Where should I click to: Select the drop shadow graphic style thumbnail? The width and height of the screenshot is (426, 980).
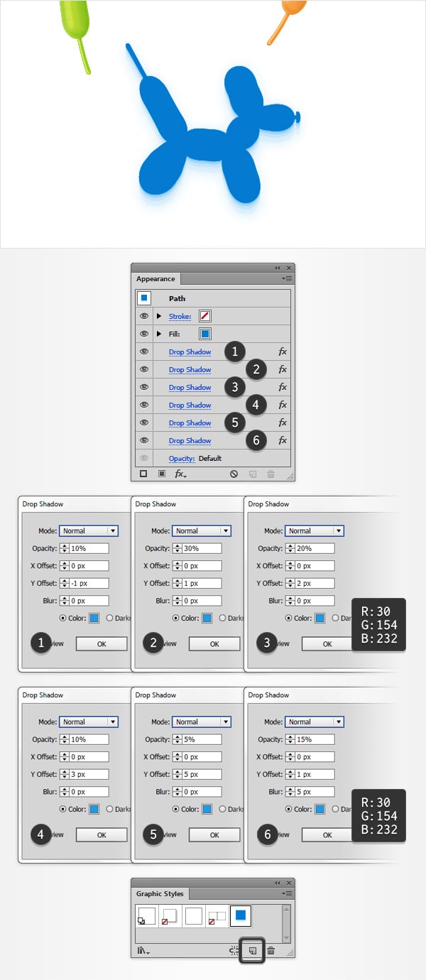[170, 915]
